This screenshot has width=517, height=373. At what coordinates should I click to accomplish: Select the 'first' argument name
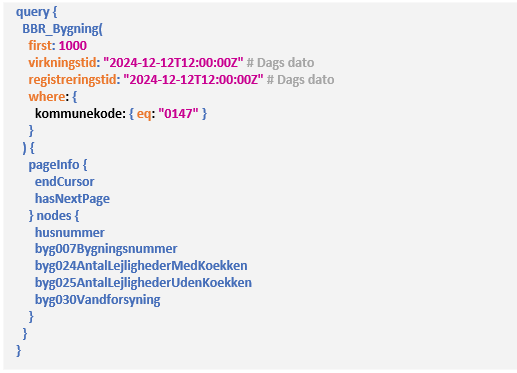40,46
